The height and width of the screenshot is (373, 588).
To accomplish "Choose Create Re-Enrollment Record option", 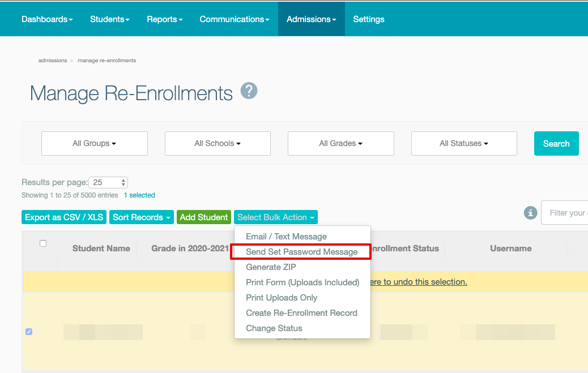I will coord(302,313).
